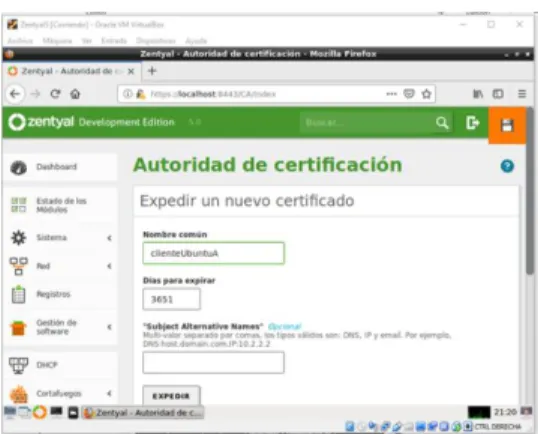Click the Días para expirar field
Image resolution: width=538 pixels, height=434 pixels.
click(x=172, y=299)
